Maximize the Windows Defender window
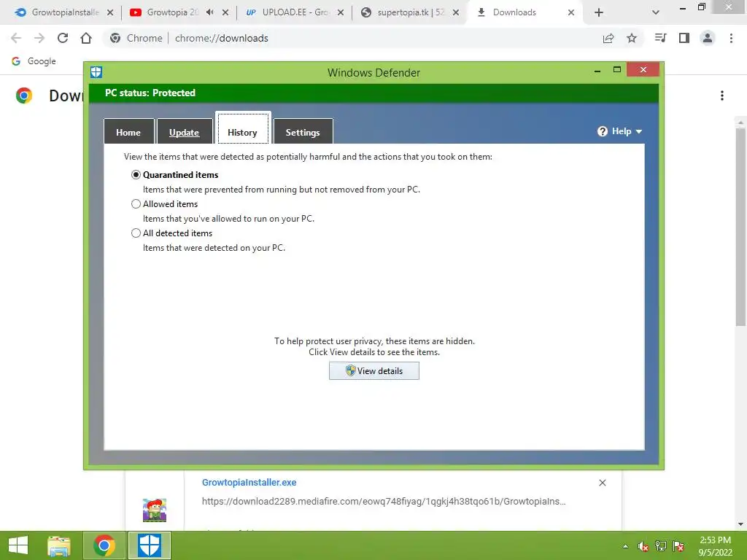Viewport: 747px width, 560px height. (617, 69)
